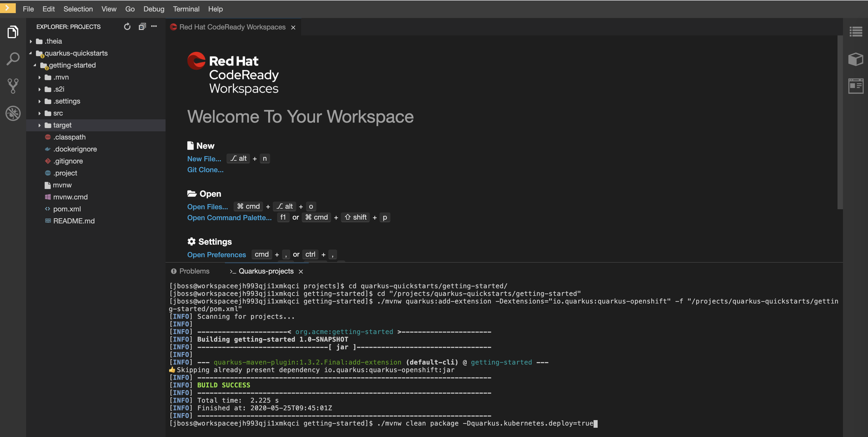Open the Debug menu
Screen dimensions: 868x437
tap(154, 9)
